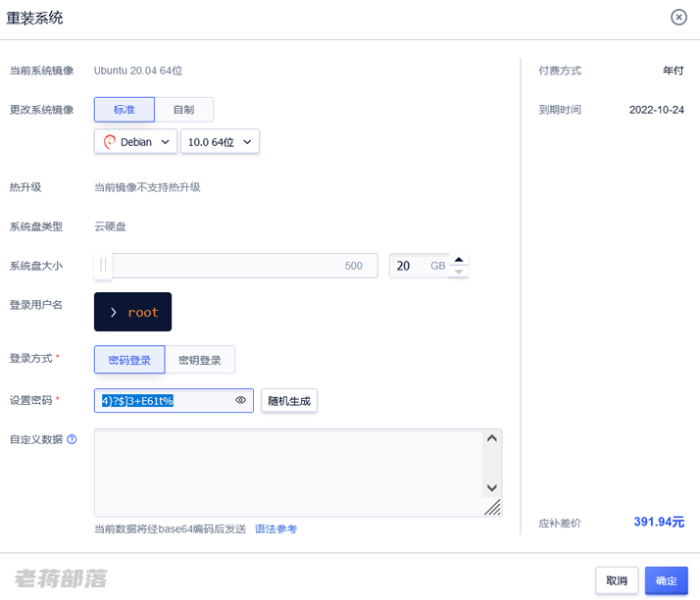Image resolution: width=700 pixels, height=600 pixels.
Task: Click the Ubuntu 20.04 64位 text
Action: coord(138,71)
